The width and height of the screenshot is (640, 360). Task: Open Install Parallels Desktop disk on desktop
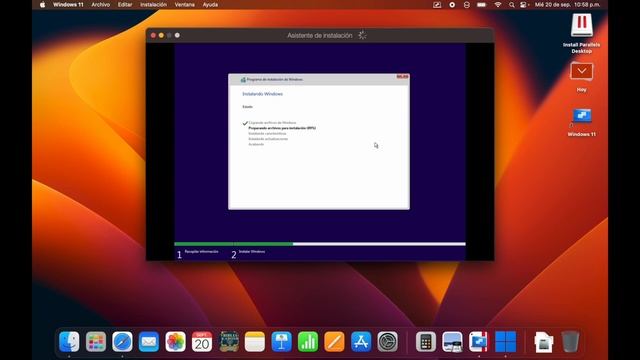pos(582,33)
